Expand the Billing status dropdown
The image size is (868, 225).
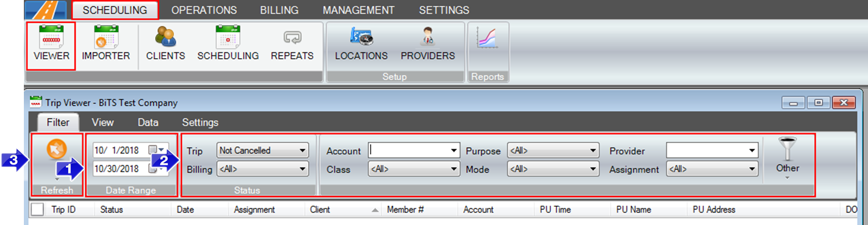tap(302, 169)
